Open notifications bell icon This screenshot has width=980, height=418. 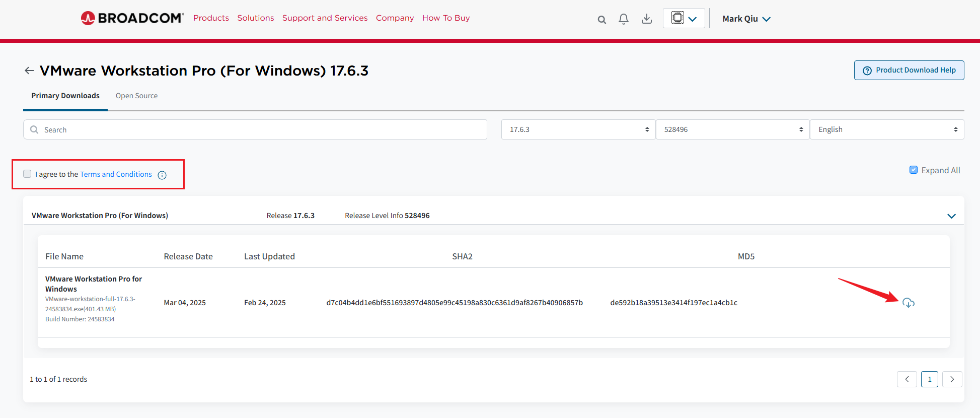624,19
